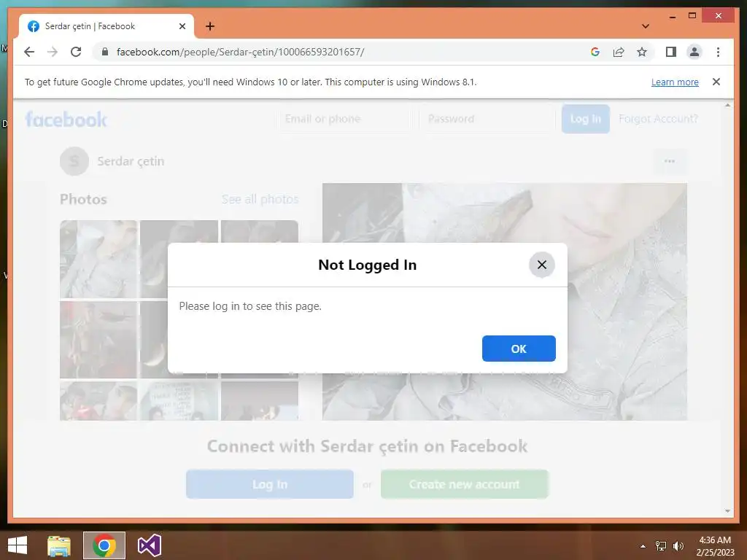Open Google icon in address bar
This screenshot has width=747, height=560.
(595, 52)
